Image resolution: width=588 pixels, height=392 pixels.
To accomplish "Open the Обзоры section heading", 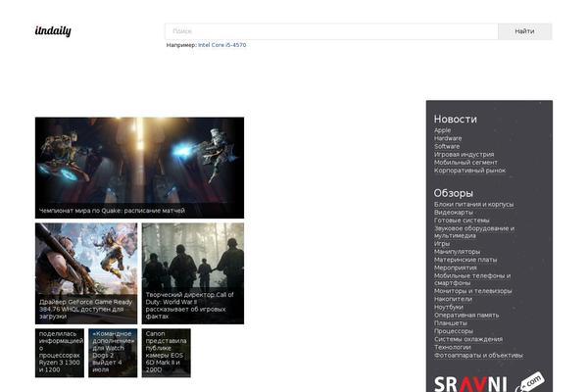I will (454, 193).
